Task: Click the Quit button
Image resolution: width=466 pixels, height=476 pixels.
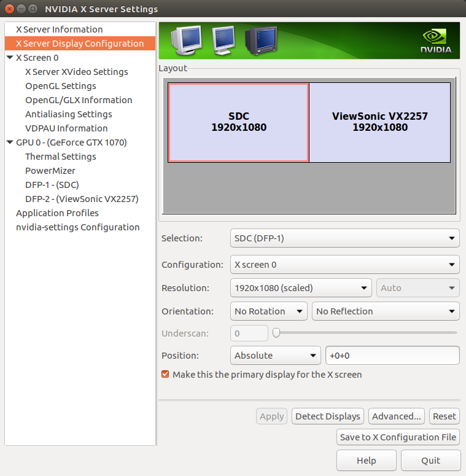Action: click(x=431, y=461)
